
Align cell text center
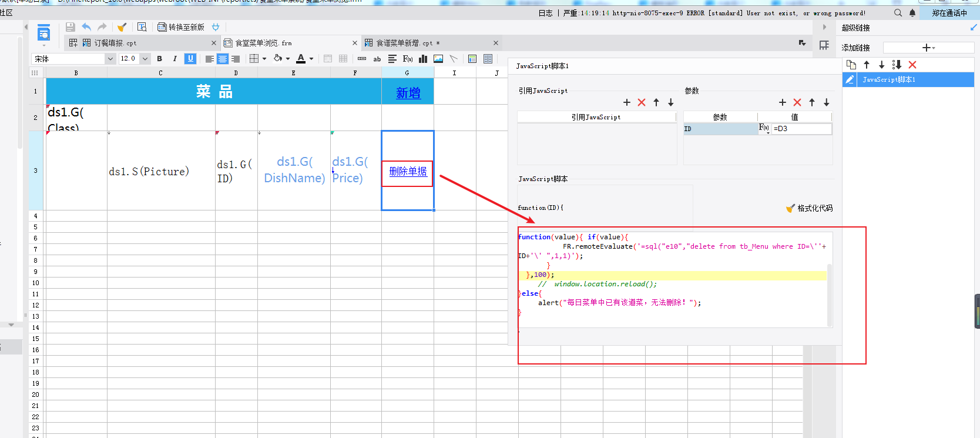(222, 59)
